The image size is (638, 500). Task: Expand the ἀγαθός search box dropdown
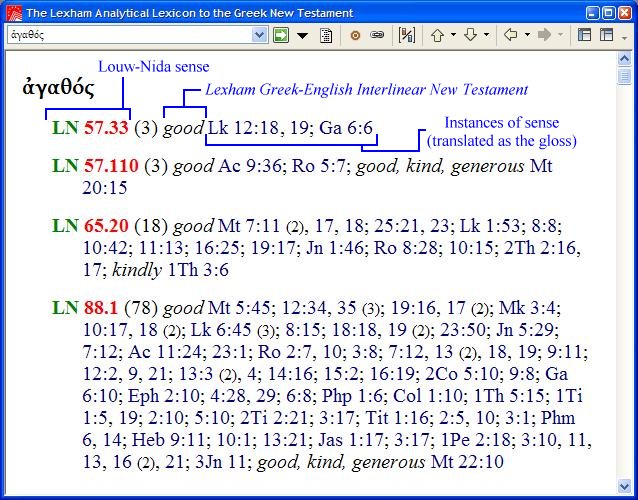pyautogui.click(x=259, y=35)
